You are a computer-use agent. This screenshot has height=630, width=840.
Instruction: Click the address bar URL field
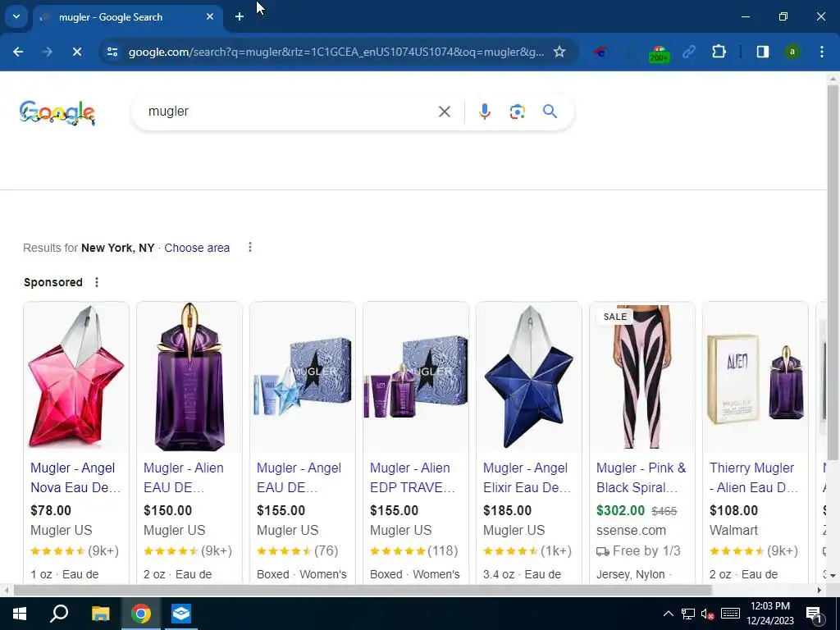click(336, 52)
